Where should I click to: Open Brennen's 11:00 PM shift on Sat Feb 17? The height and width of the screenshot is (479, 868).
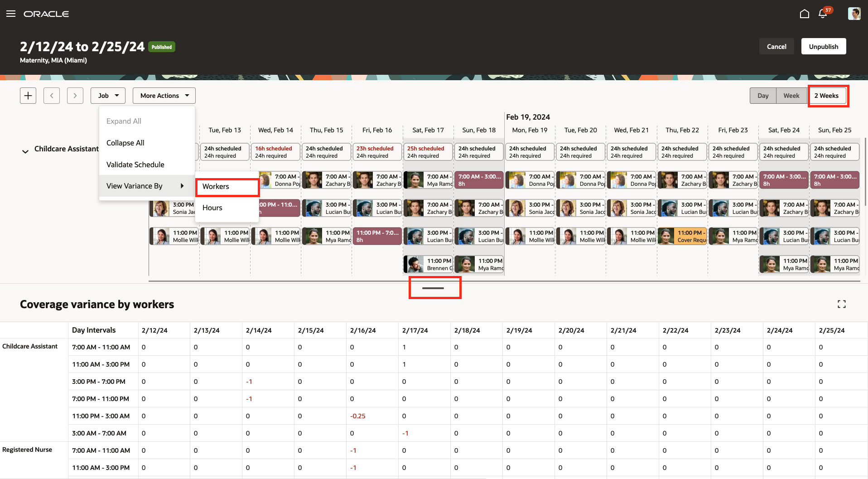tap(428, 264)
